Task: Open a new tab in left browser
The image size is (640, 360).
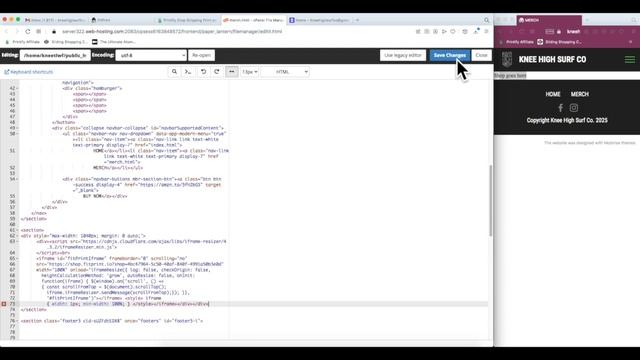Action: point(358,20)
